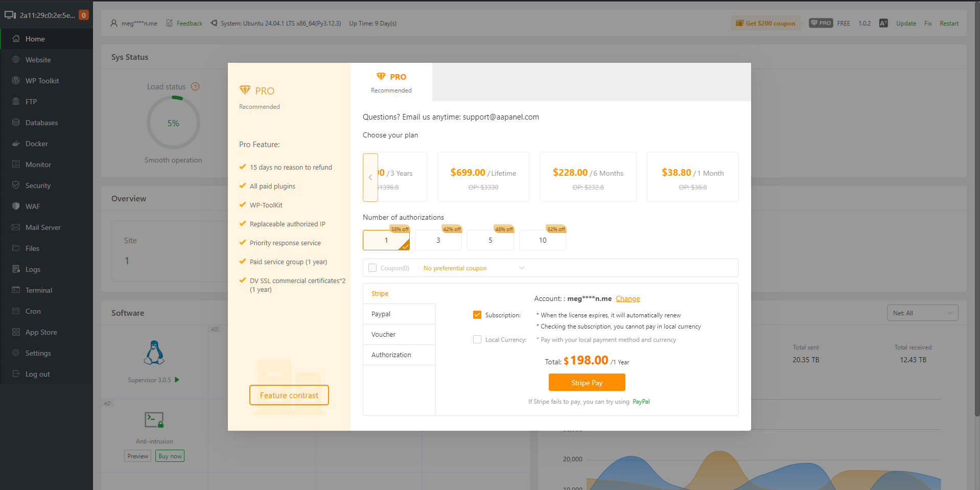Viewport: 980px width, 490px height.
Task: Select 5 authorizations option
Action: click(491, 240)
